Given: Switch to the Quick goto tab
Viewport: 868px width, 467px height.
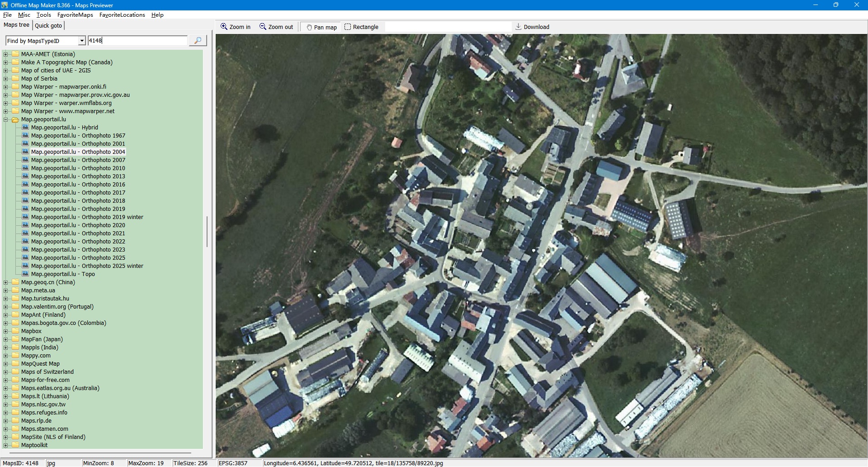Looking at the screenshot, I should tap(48, 25).
